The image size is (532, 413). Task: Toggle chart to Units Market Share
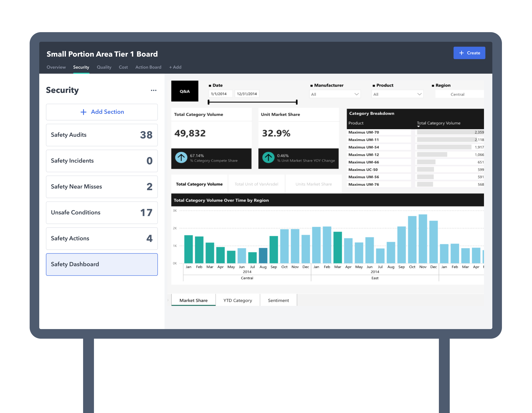pyautogui.click(x=314, y=184)
